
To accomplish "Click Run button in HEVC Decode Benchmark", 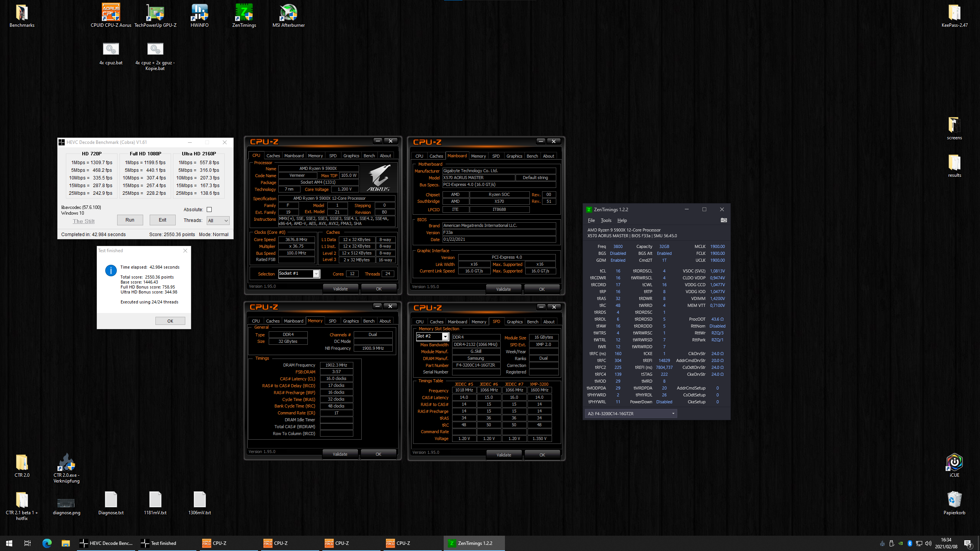I will 130,220.
